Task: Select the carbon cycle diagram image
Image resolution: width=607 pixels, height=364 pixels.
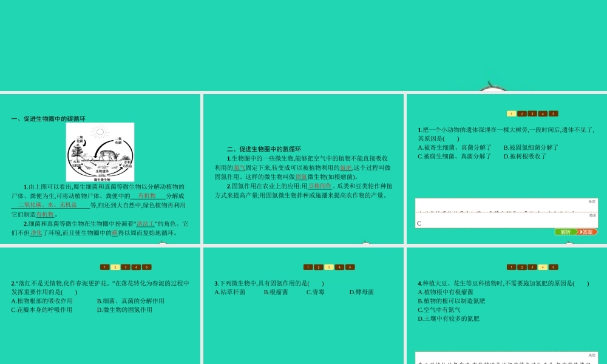Action: (x=100, y=152)
